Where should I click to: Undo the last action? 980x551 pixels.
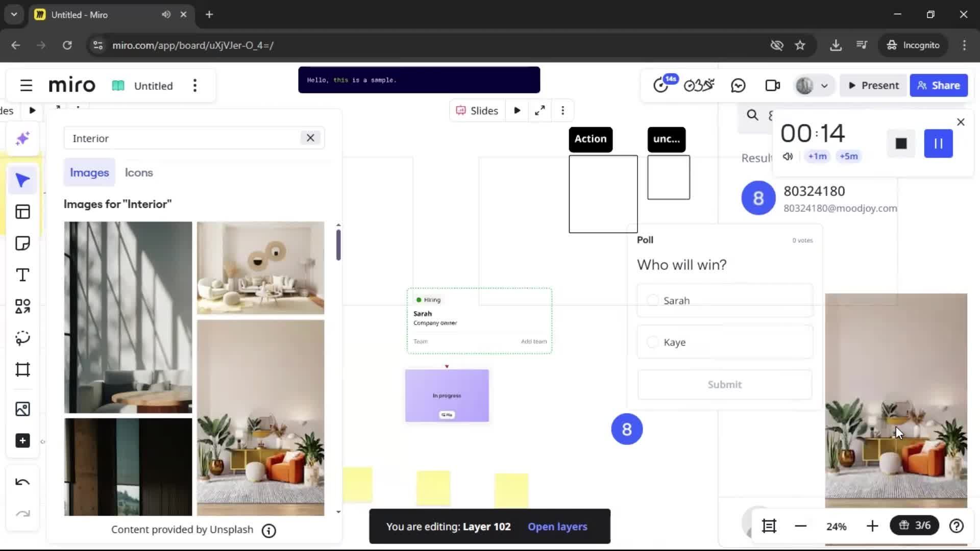22,482
